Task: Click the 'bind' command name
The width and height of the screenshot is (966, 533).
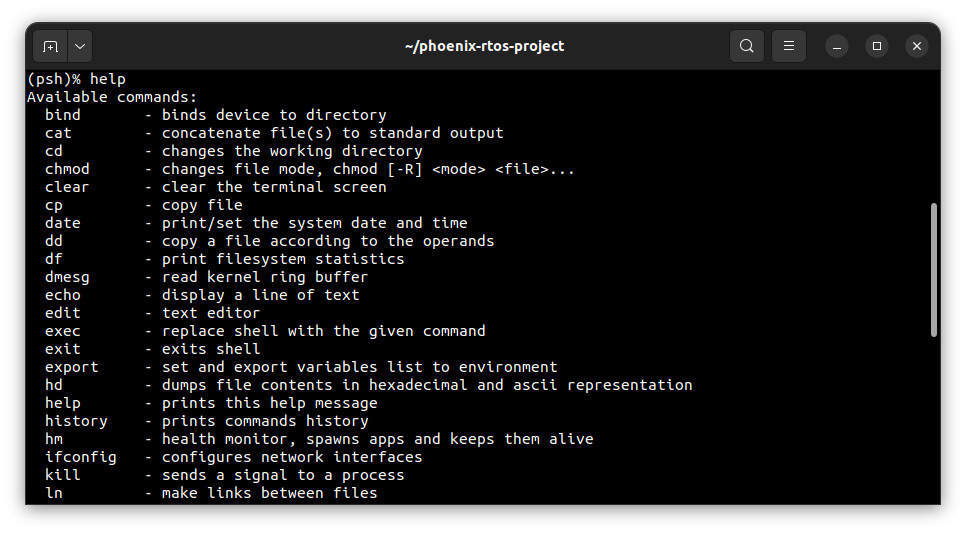Action: [x=63, y=115]
